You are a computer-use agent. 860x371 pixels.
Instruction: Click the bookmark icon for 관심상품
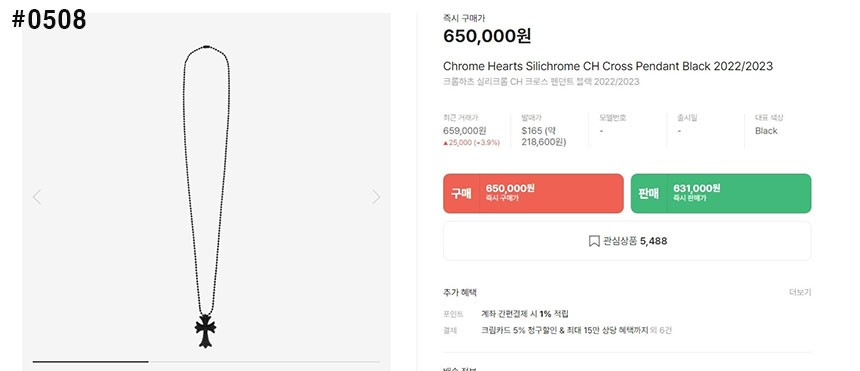[593, 241]
